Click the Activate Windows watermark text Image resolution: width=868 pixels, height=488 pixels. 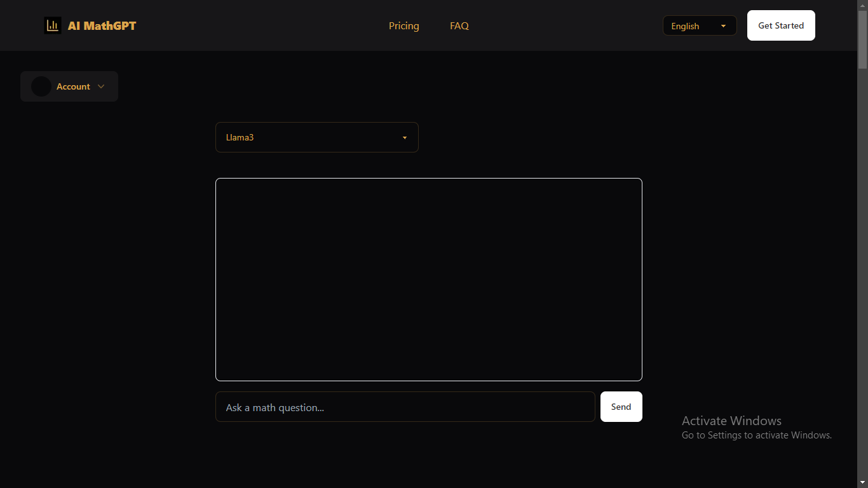(731, 421)
